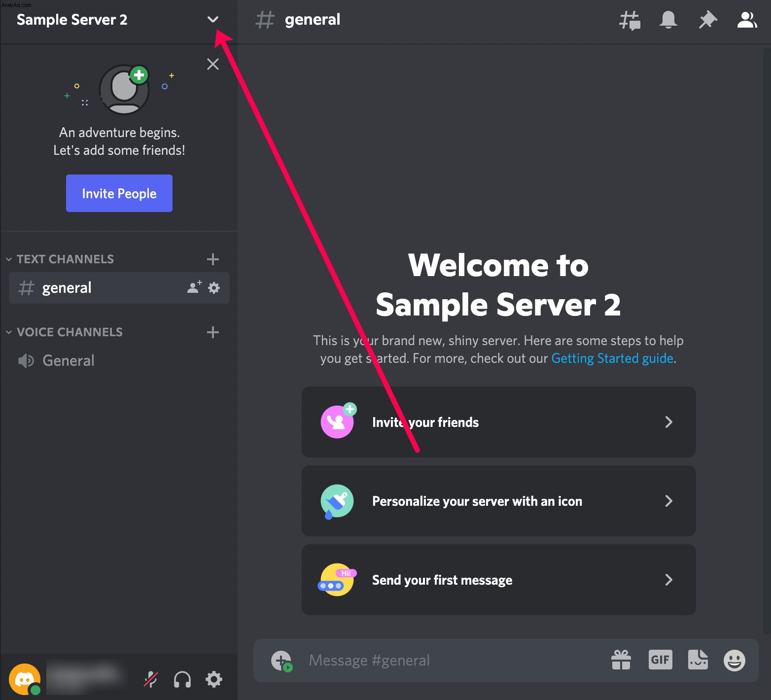Image resolution: width=771 pixels, height=700 pixels.
Task: Click the attach file plus button
Action: click(x=281, y=661)
